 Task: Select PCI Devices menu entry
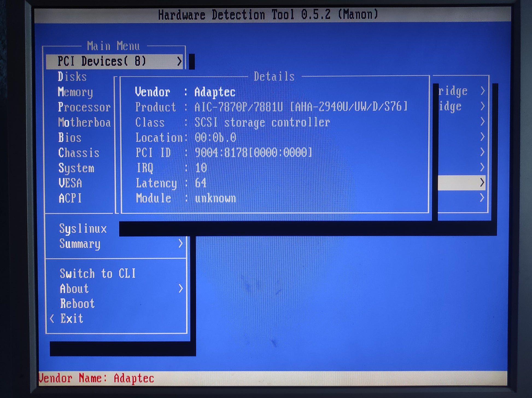coord(115,62)
